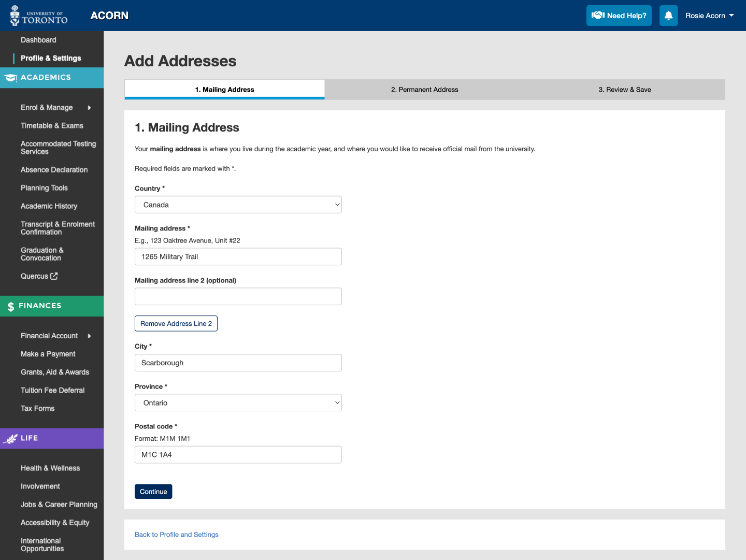Open Tax Forms
Viewport: 746px width, 560px height.
pos(37,408)
